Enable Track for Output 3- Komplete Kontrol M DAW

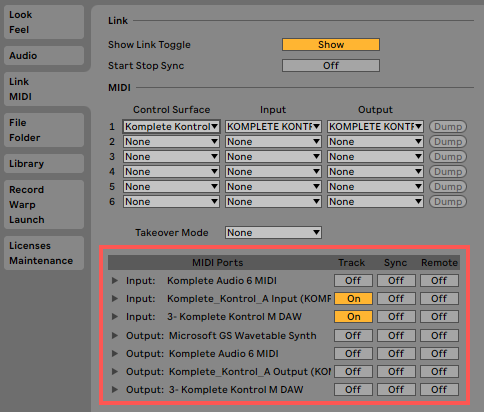coord(353,390)
